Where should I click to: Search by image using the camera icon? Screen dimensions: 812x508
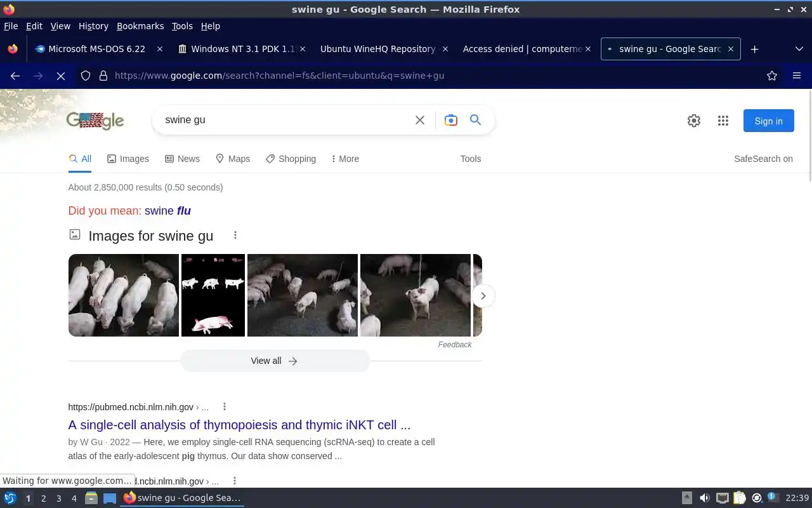click(x=450, y=120)
